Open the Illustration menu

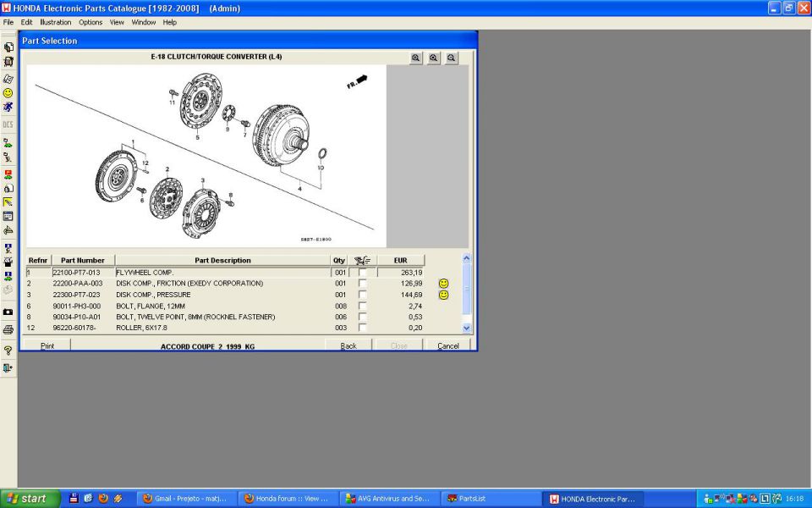pos(56,22)
